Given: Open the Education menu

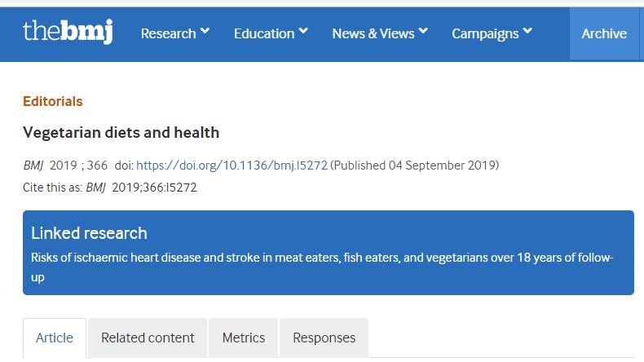Looking at the screenshot, I should [264, 33].
